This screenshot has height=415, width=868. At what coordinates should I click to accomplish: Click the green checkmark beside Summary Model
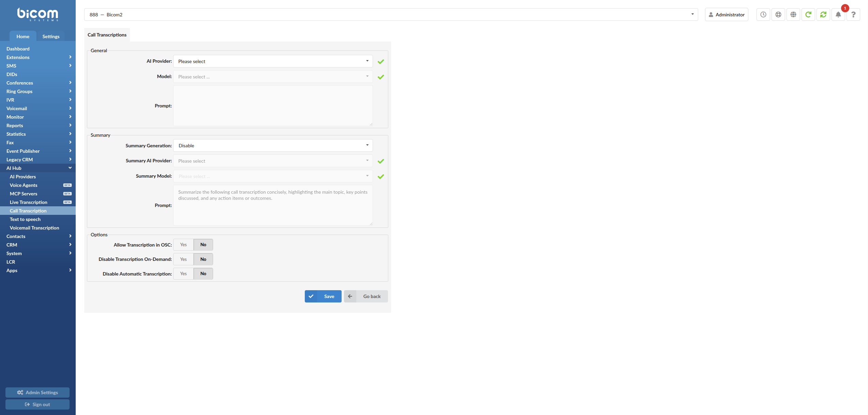coord(381,177)
